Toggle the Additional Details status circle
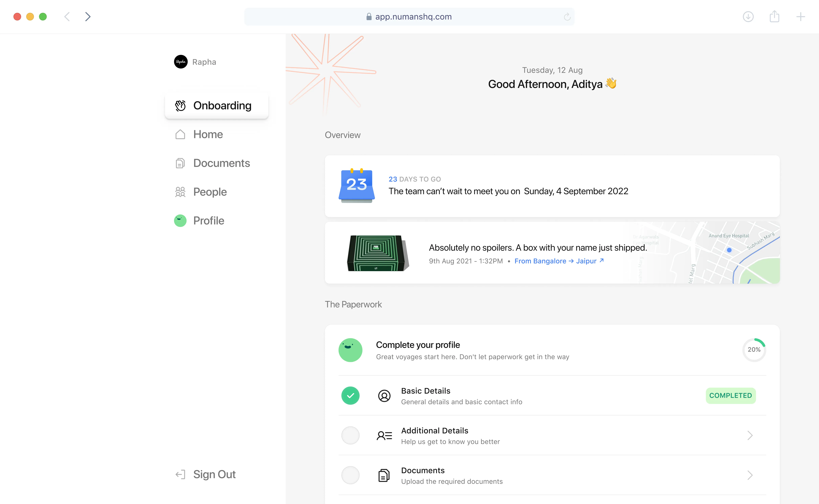This screenshot has width=819, height=504. click(350, 435)
